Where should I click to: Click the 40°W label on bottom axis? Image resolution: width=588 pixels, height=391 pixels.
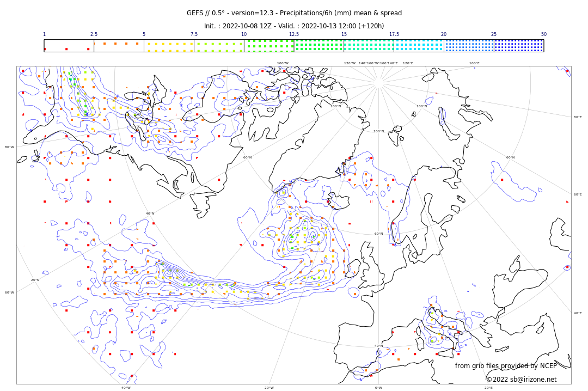tap(126, 388)
